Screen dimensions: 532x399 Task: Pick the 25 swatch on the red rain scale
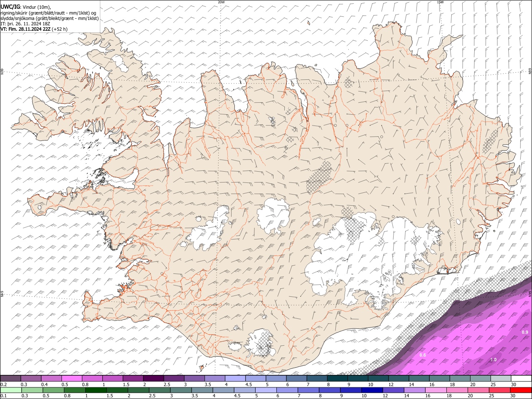500,390
